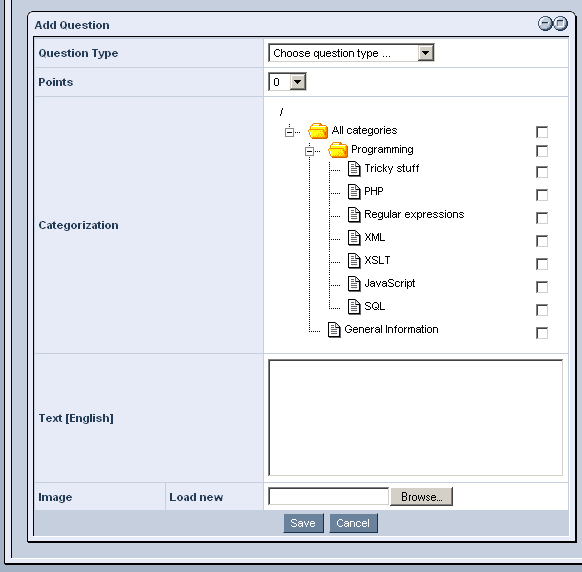Check the JavaScript category checkbox
This screenshot has width=582, height=572.
[542, 287]
